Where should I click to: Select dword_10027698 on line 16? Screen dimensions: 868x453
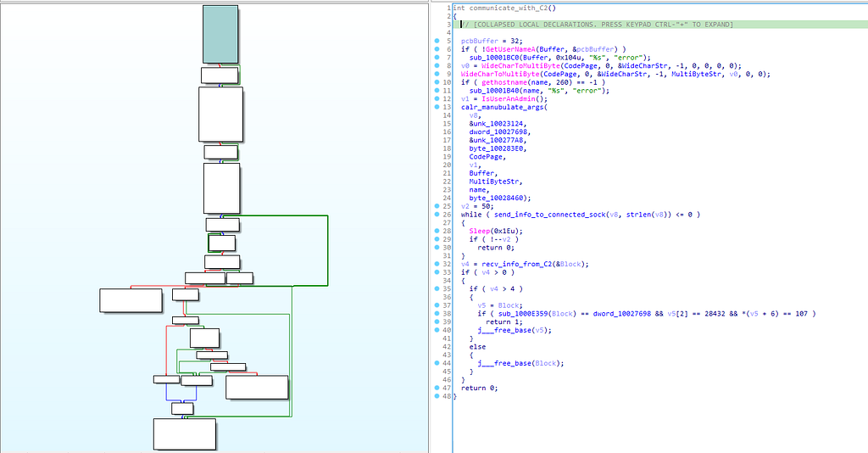click(x=498, y=131)
